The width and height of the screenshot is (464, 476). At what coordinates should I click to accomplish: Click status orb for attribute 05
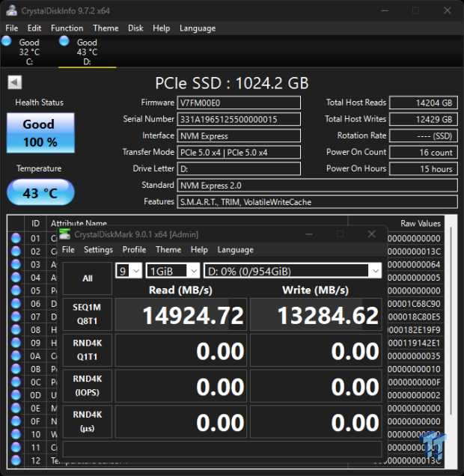coord(16,290)
